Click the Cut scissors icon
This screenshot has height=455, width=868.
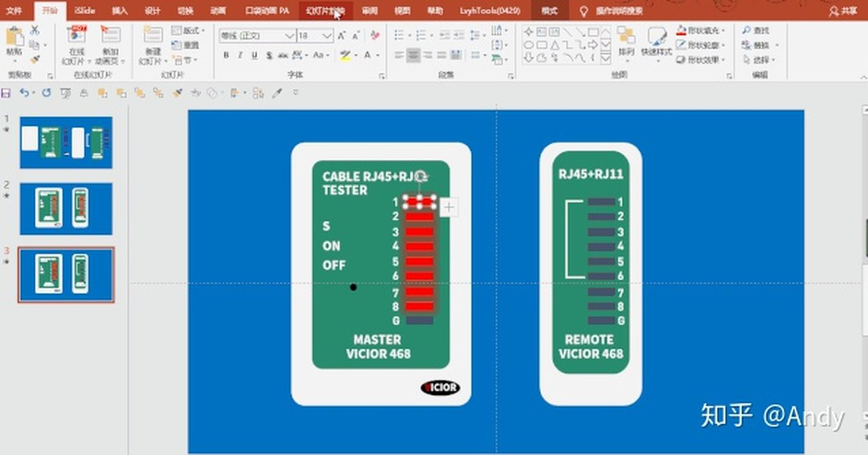point(34,30)
